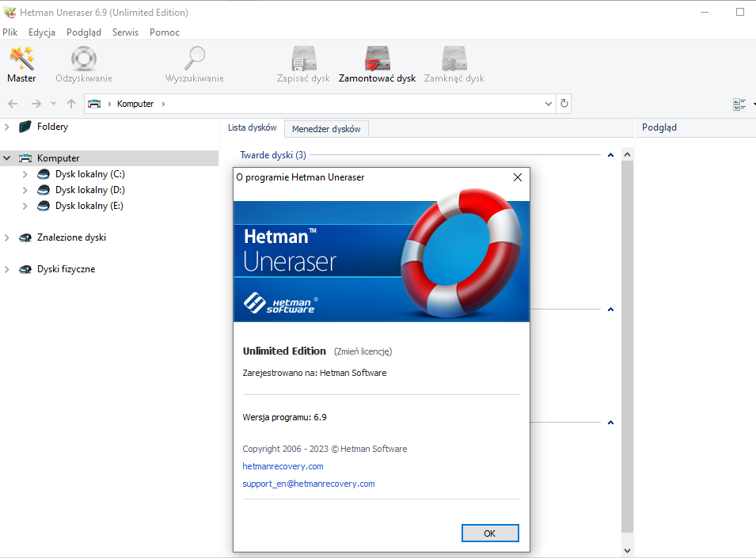This screenshot has height=558, width=756.
Task: Click the Odzyskiwanie recovery icon
Action: (84, 59)
